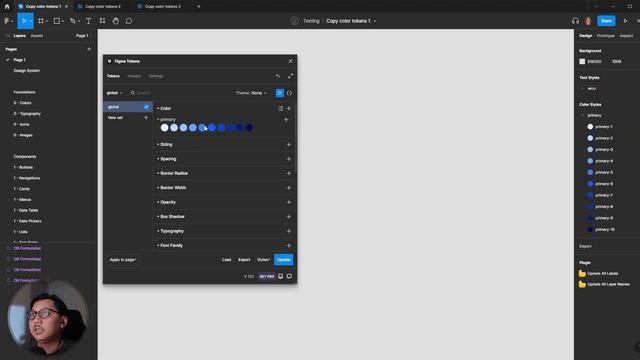Add a new primary color token
Viewport: 640px width, 360px height.
tap(286, 120)
